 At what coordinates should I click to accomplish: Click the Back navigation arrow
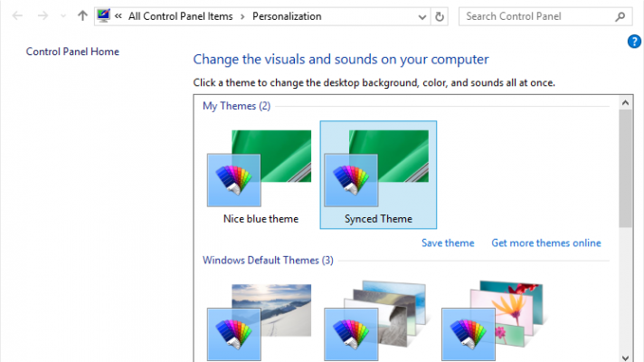pos(17,16)
